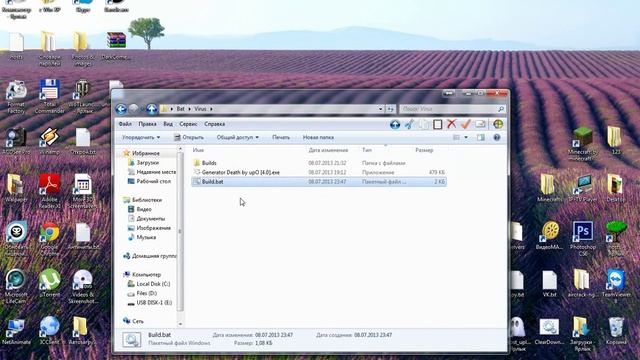Viewport: 640px width, 360px height.
Task: Select the Build.bat file row
Action: coord(319,182)
